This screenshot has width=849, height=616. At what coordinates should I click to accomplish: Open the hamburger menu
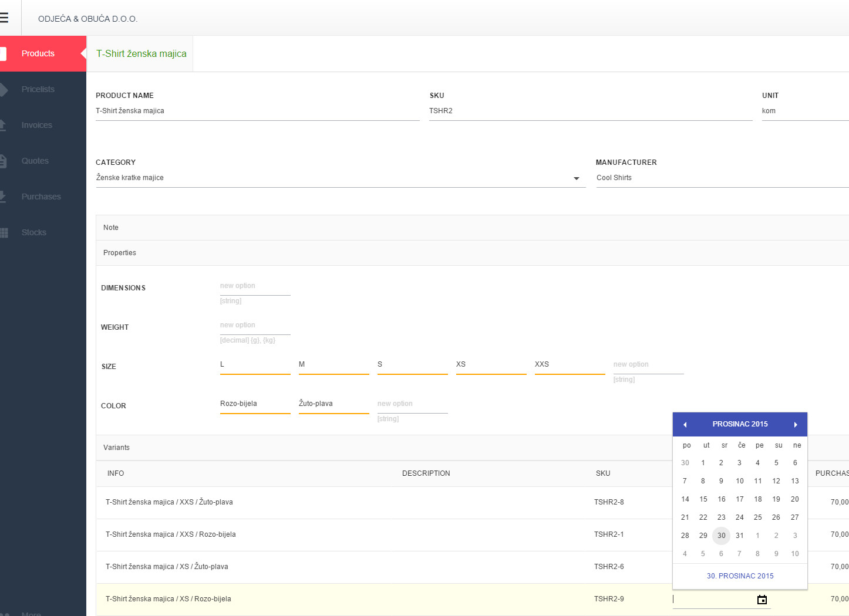click(x=4, y=18)
